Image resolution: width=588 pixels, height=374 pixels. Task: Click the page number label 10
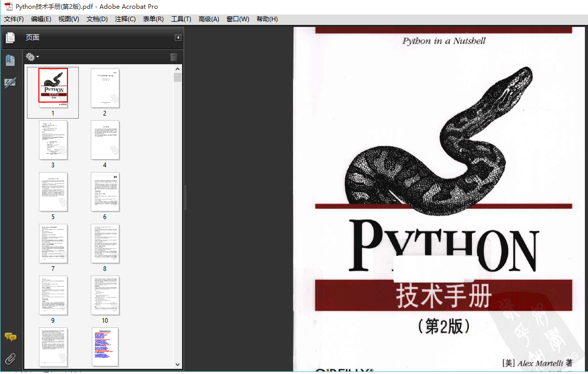click(105, 321)
